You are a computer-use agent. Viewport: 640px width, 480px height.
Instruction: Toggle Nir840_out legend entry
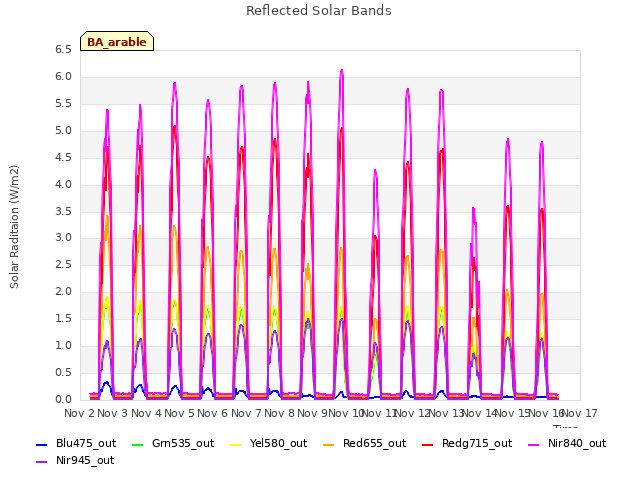click(567, 443)
